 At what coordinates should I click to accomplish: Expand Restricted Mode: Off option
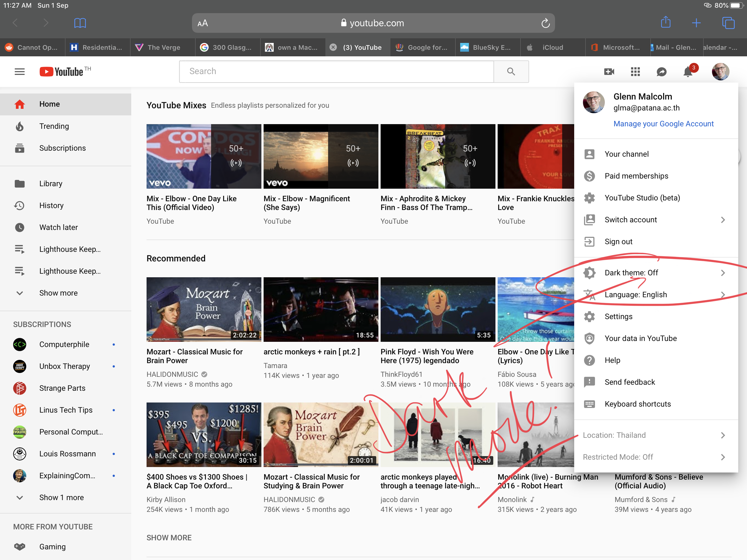tap(656, 457)
